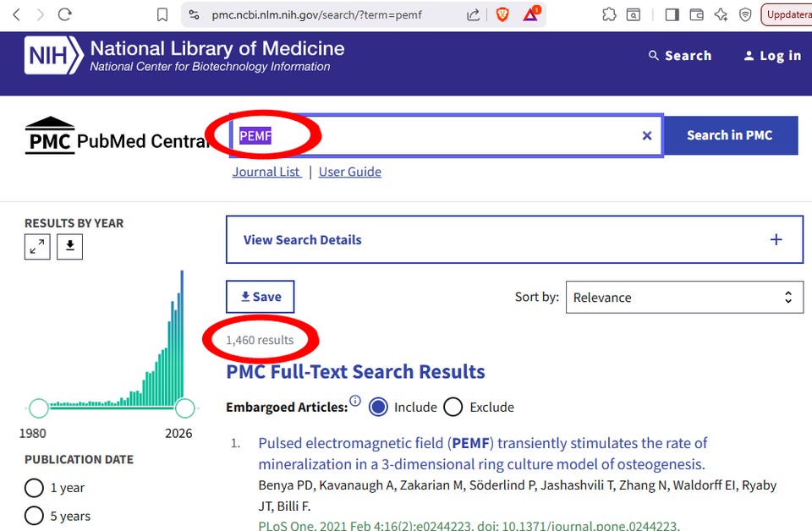812x531 pixels.
Task: Clear search field with X icon
Action: click(647, 135)
